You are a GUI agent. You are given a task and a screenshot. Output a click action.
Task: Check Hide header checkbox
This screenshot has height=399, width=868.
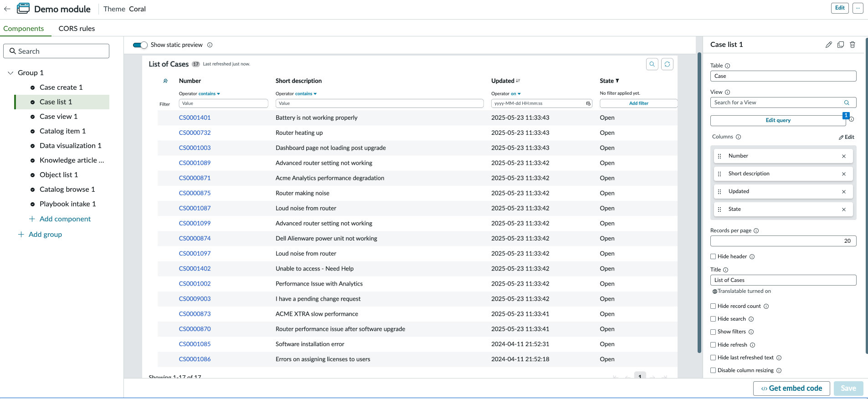click(713, 256)
